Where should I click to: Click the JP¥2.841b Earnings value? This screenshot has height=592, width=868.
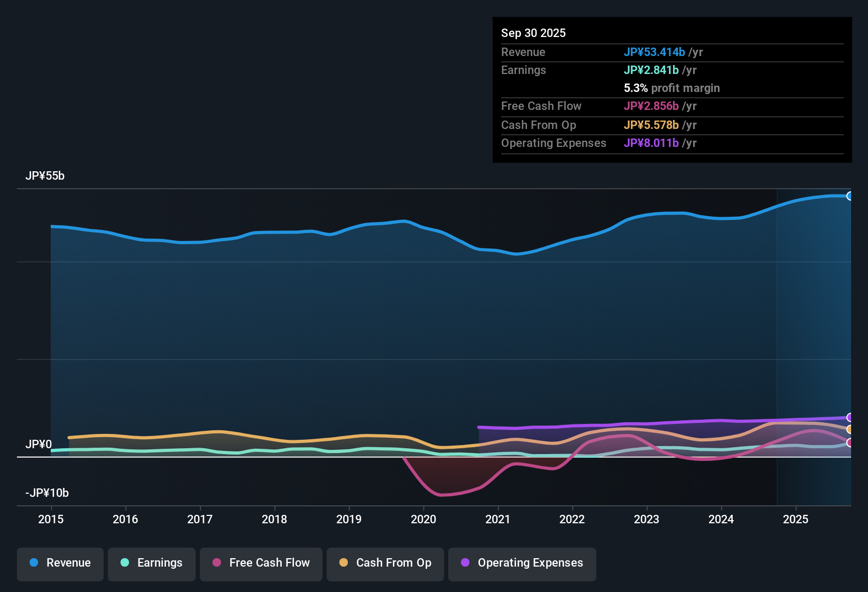652,70
